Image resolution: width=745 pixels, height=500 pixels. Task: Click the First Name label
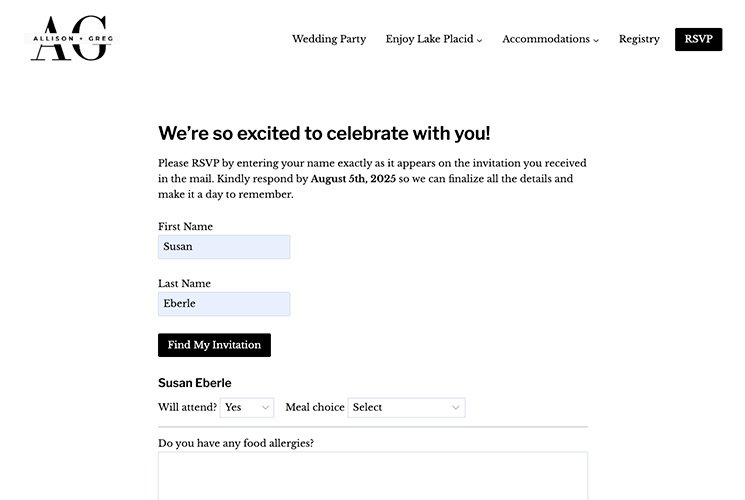[x=185, y=226]
